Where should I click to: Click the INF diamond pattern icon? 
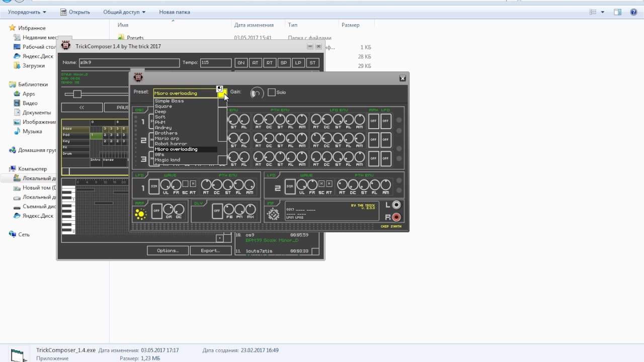[x=273, y=214]
